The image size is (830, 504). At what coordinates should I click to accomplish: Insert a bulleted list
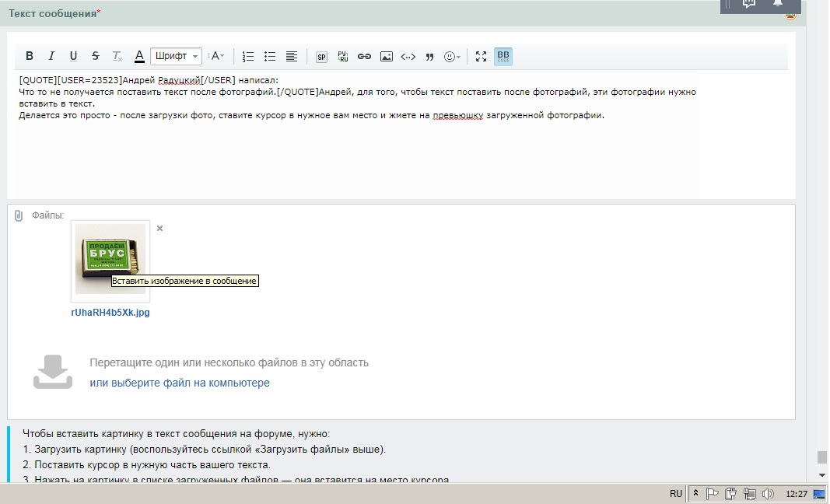pos(270,56)
